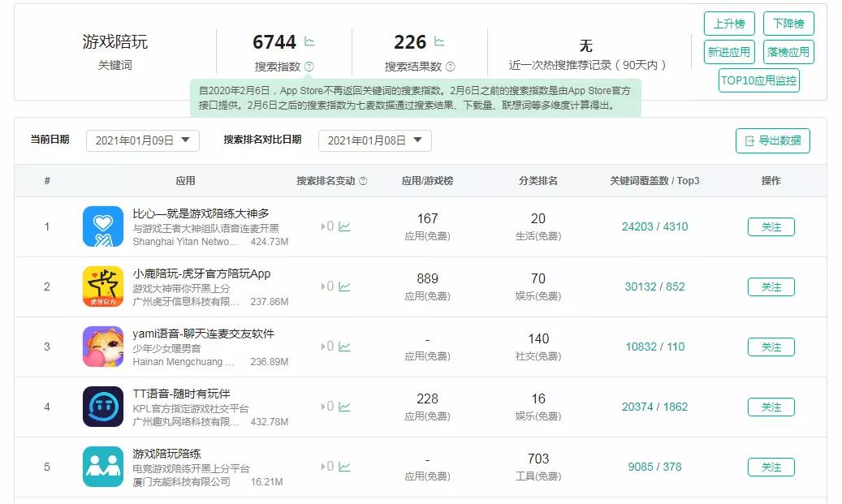This screenshot has height=504, width=842.
Task: Click the help icon beside 搜索排名变动 header
Action: click(363, 181)
